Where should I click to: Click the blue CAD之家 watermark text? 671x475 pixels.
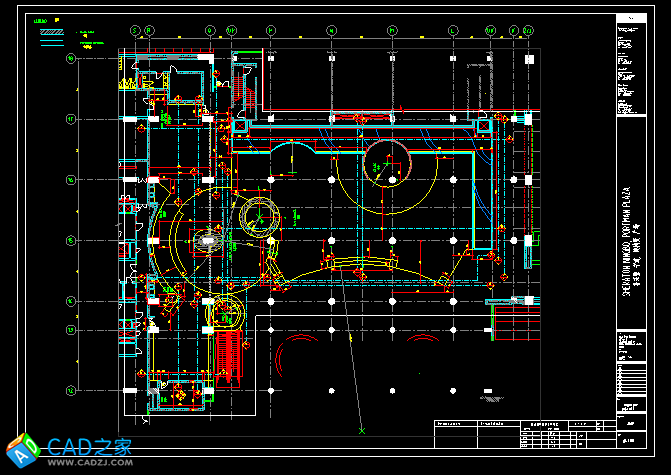[x=90, y=446]
